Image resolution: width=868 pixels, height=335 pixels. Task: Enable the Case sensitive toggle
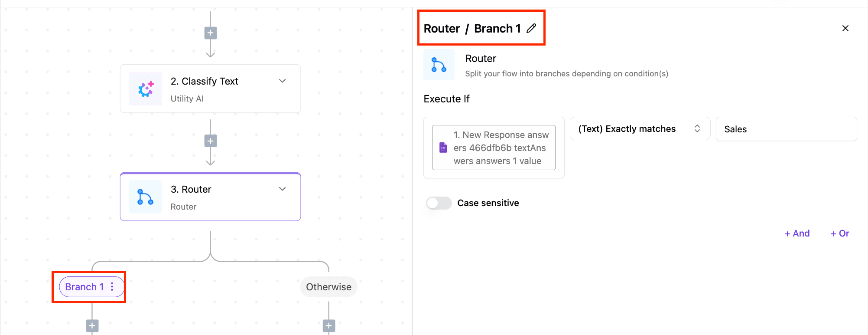[439, 203]
